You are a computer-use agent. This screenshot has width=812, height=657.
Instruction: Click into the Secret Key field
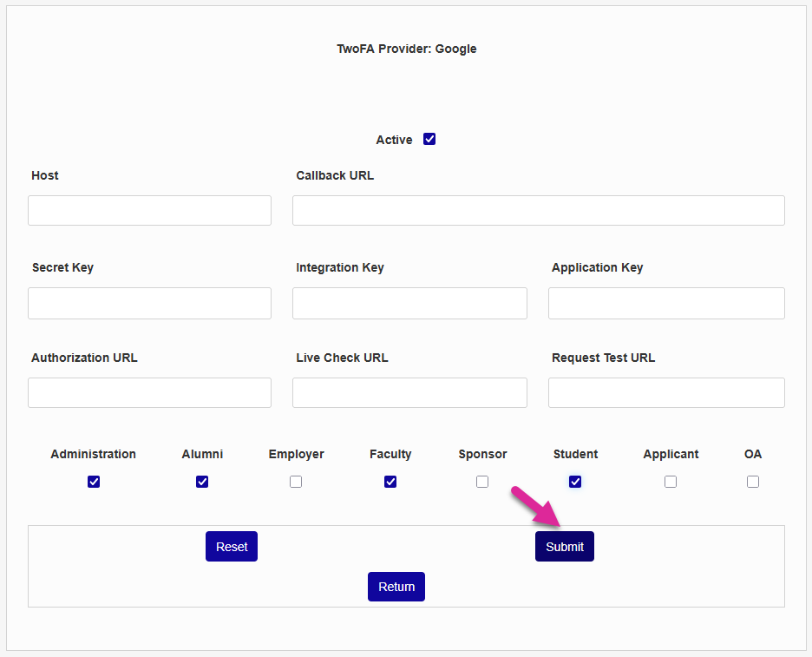pos(149,303)
